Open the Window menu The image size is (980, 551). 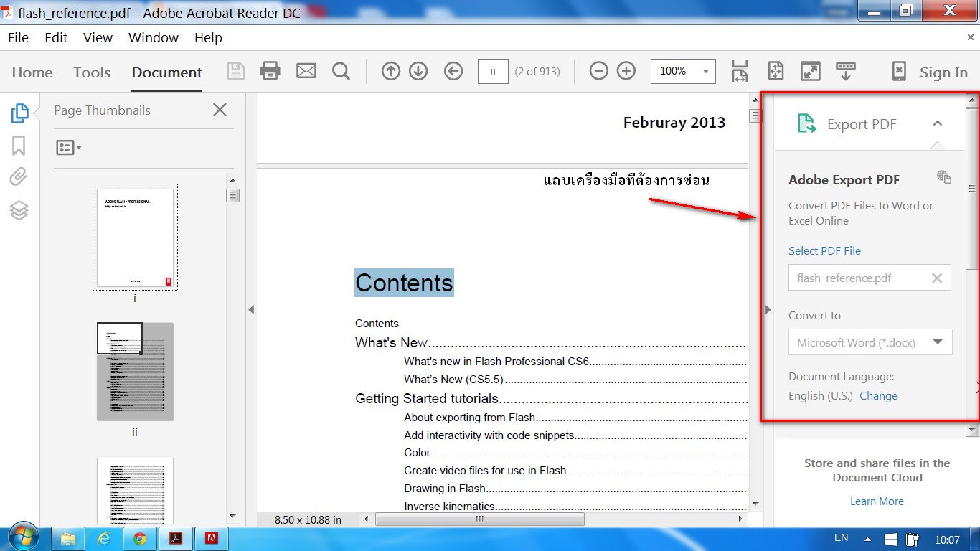click(153, 37)
